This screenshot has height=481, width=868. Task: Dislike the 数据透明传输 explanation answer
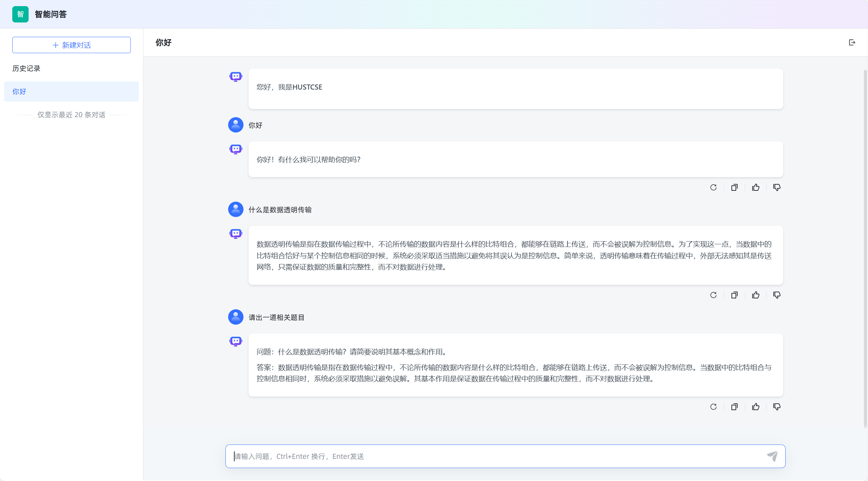pyautogui.click(x=777, y=295)
